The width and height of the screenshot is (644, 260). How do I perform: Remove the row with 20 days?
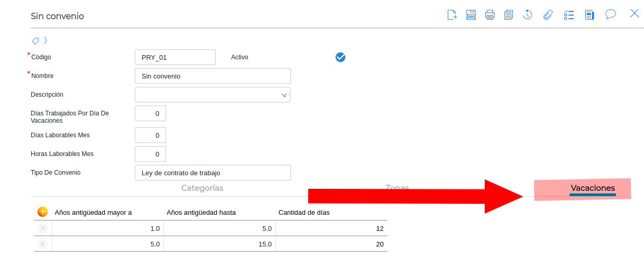(43, 244)
